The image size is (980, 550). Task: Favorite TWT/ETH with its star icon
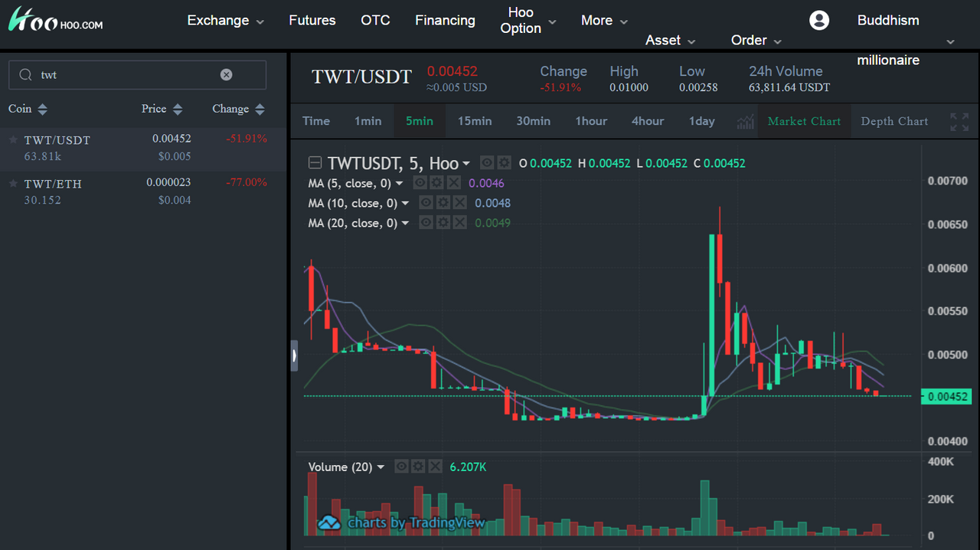[13, 184]
